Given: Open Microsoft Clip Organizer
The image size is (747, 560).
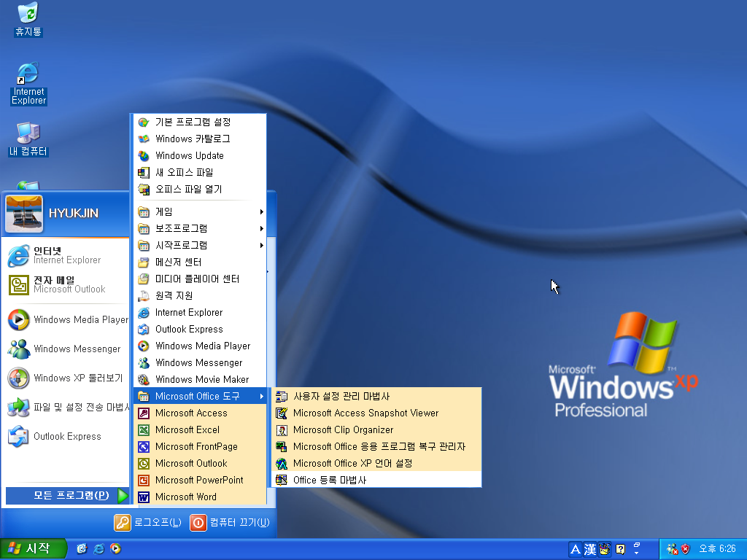Looking at the screenshot, I should (x=376, y=429).
